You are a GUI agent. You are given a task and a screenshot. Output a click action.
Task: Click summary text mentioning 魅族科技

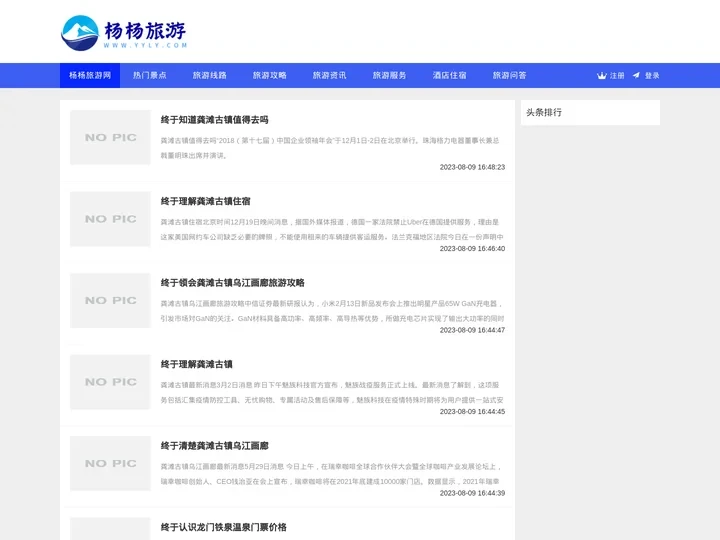[x=332, y=393]
